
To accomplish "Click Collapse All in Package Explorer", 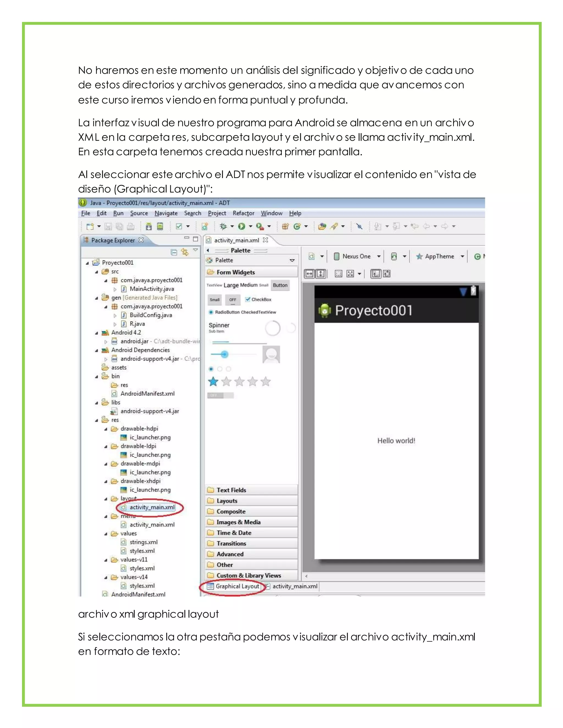I will (174, 252).
